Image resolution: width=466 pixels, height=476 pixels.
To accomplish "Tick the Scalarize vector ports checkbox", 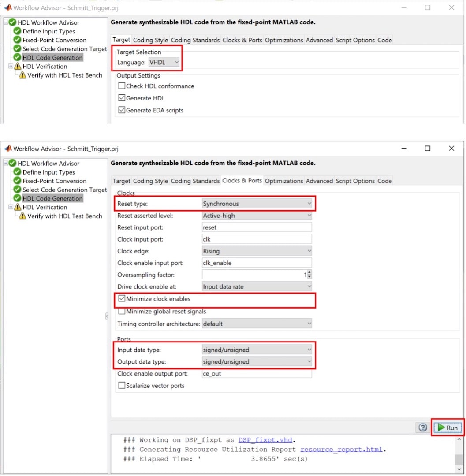I will pos(122,386).
